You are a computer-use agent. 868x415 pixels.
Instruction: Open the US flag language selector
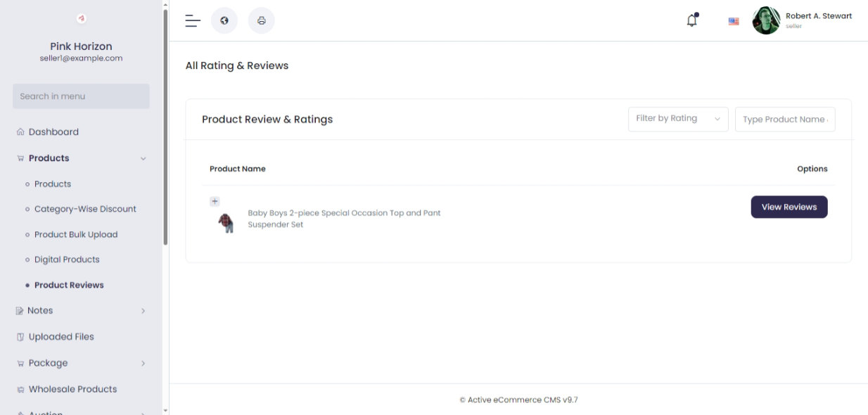point(734,21)
